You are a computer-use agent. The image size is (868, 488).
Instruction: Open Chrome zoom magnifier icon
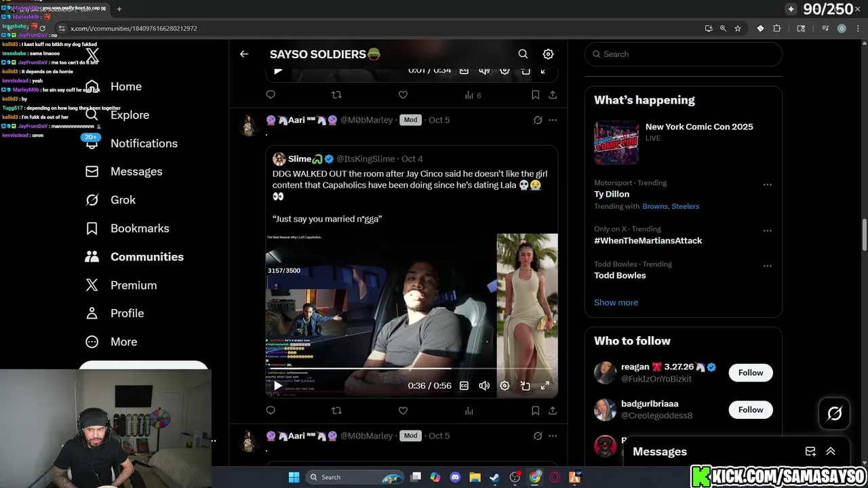(723, 28)
